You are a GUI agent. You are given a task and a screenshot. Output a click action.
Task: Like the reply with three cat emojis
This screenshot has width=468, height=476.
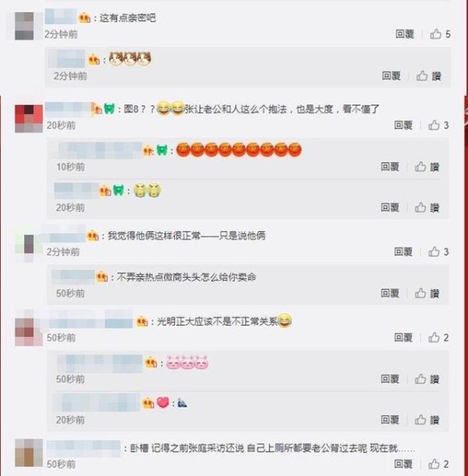point(428,76)
